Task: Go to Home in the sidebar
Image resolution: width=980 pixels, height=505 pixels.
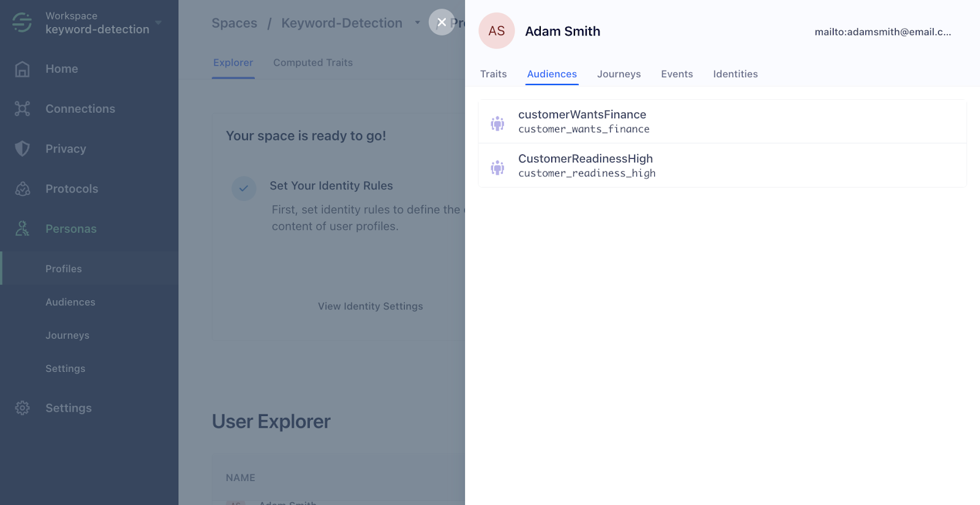Action: click(62, 69)
